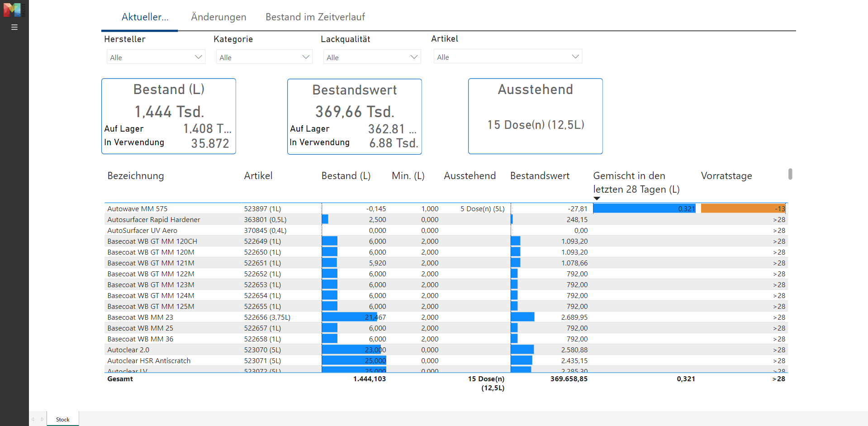868x426 pixels.
Task: Go to previous page arrow at bottom
Action: click(33, 419)
